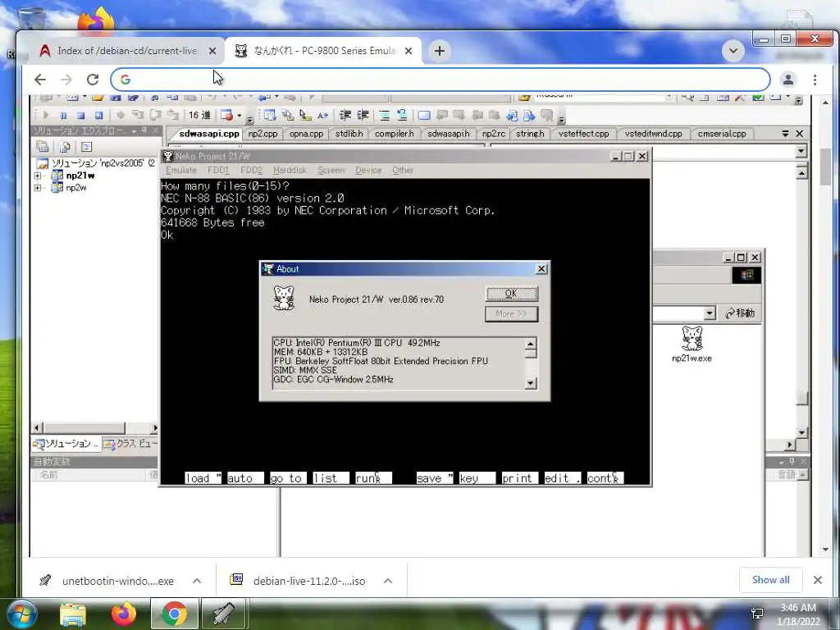The height and width of the screenshot is (630, 840).
Task: Select the compiler.h editor tab
Action: click(x=395, y=134)
